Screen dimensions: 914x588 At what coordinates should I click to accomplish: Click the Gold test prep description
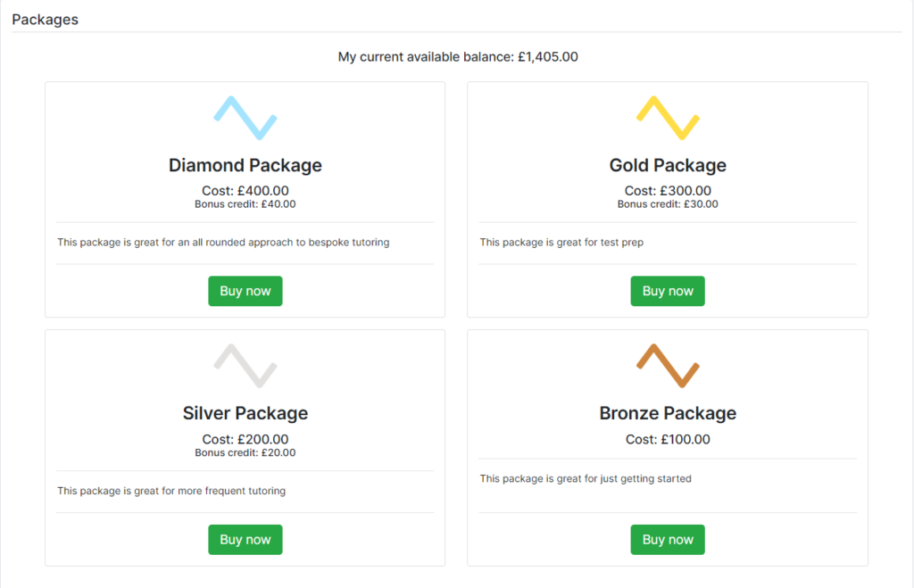pyautogui.click(x=561, y=242)
